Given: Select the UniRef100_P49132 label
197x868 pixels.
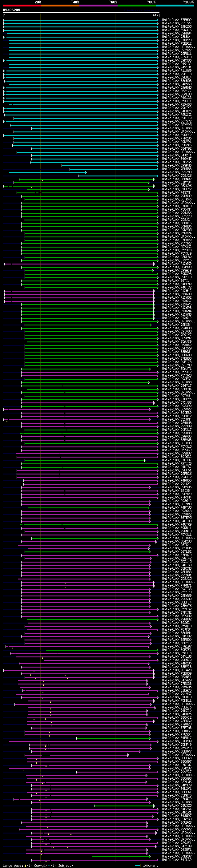Looking at the screenshot, I should [177, 64].
